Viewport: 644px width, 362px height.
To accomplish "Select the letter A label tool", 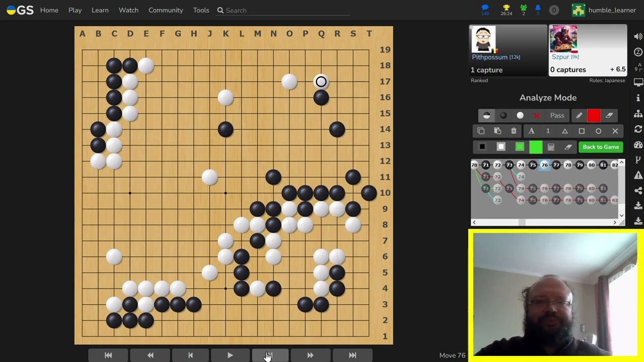I will coord(531,131).
